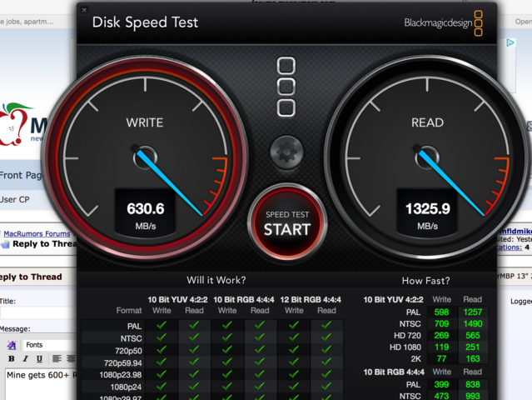Open the Fonts dropdown in forum editor
532x400 pixels.
[x=49, y=345]
